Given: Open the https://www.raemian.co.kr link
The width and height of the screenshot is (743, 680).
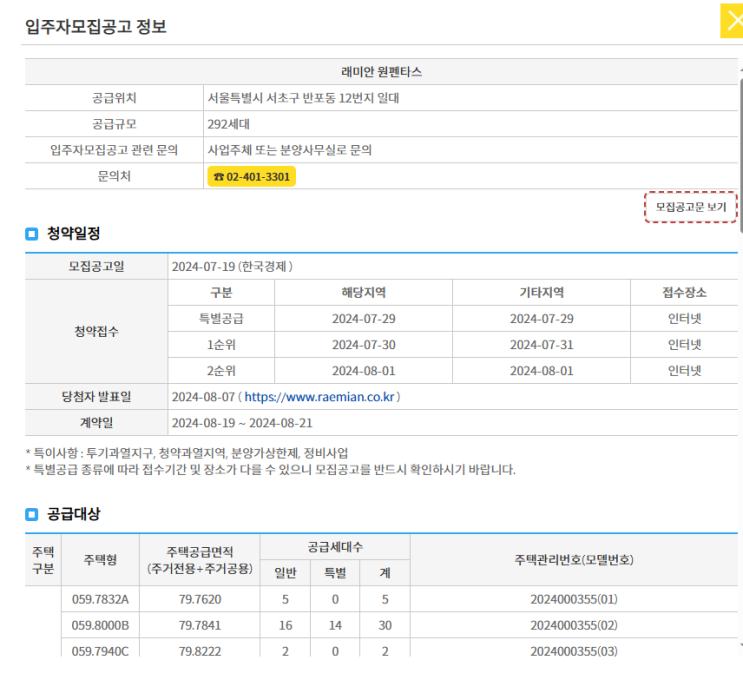Looking at the screenshot, I should tap(319, 397).
